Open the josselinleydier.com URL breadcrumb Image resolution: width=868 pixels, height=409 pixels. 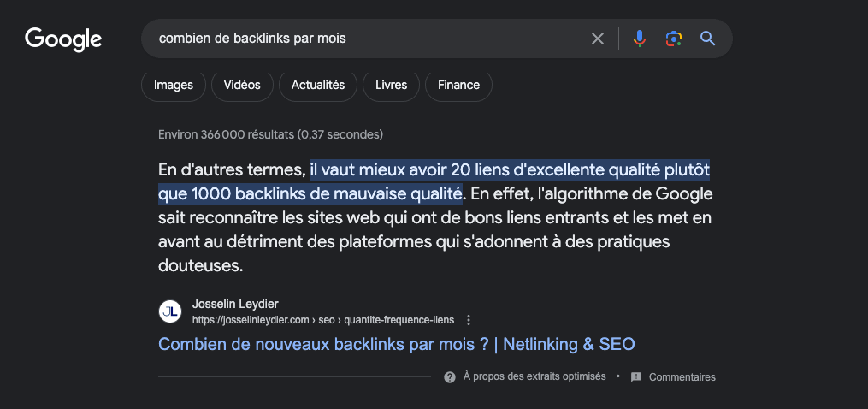(323, 320)
